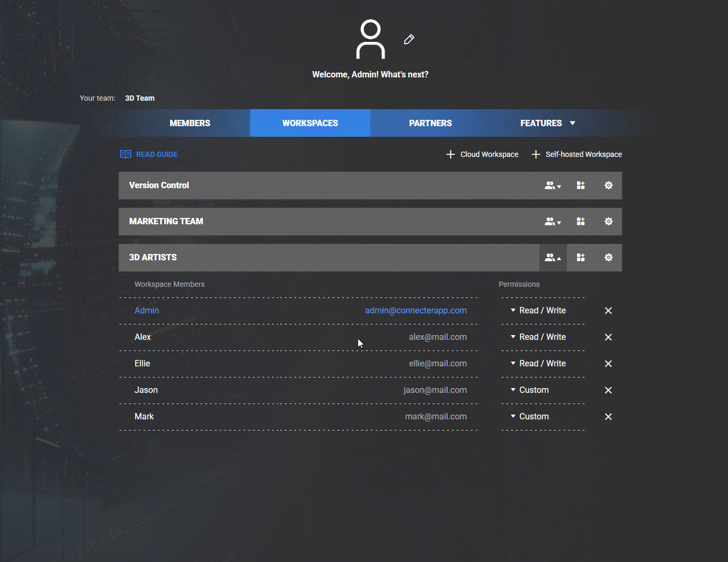The width and height of the screenshot is (728, 562).
Task: Click the Ellie member name
Action: click(142, 364)
